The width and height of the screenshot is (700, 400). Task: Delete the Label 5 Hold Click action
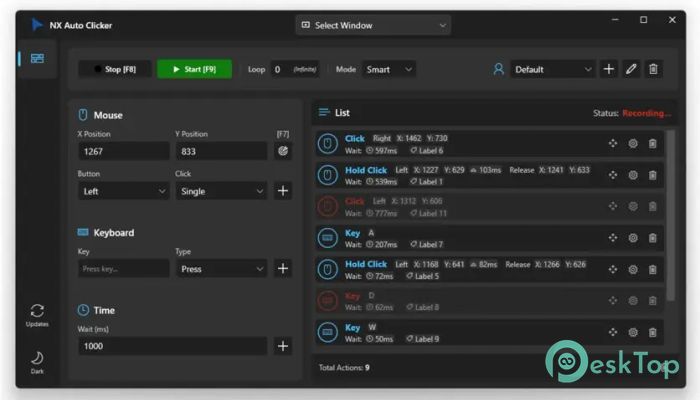pyautogui.click(x=653, y=270)
